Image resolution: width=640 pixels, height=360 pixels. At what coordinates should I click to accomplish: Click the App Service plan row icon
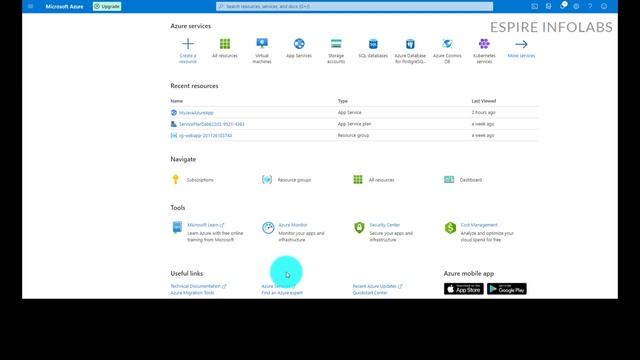174,124
